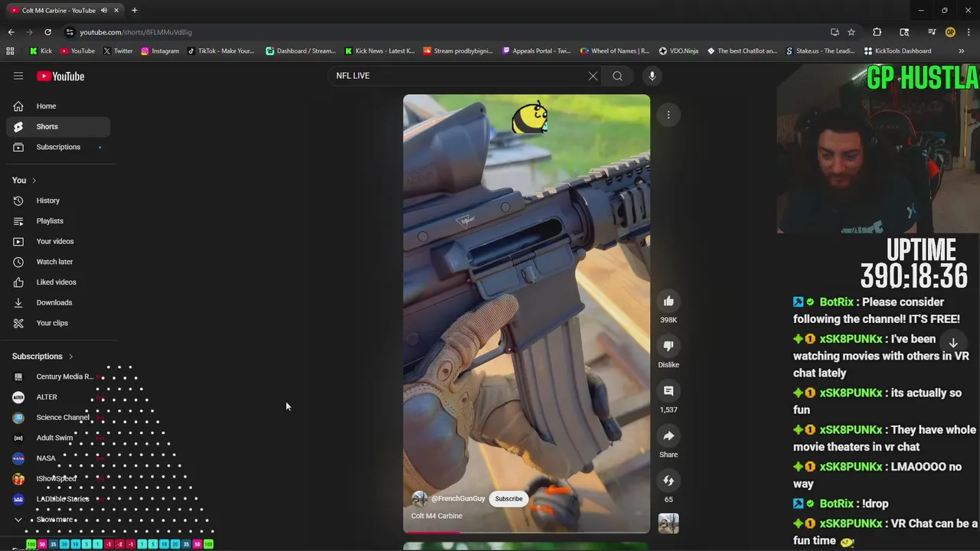Start voice search with the microphone
This screenshot has height=551, width=980.
[x=652, y=76]
